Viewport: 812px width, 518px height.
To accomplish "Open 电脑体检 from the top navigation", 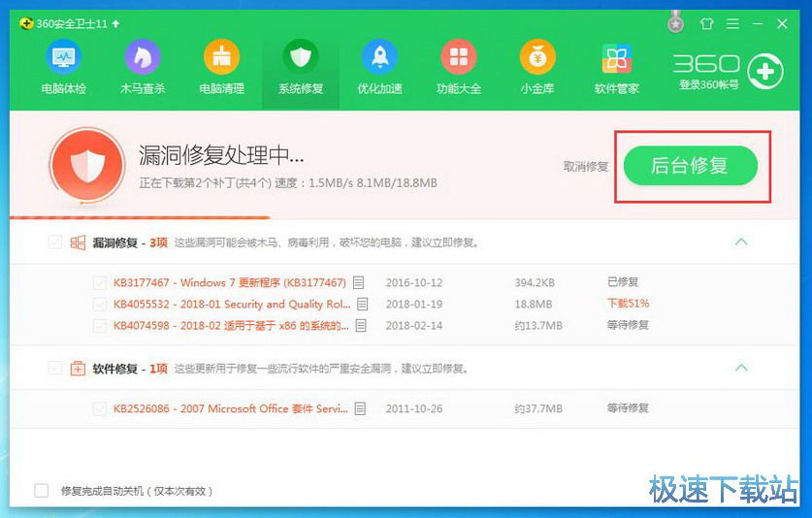I will pos(64,68).
